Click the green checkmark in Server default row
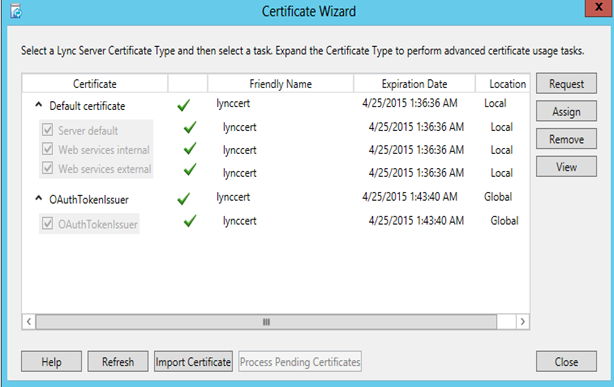 pos(190,127)
